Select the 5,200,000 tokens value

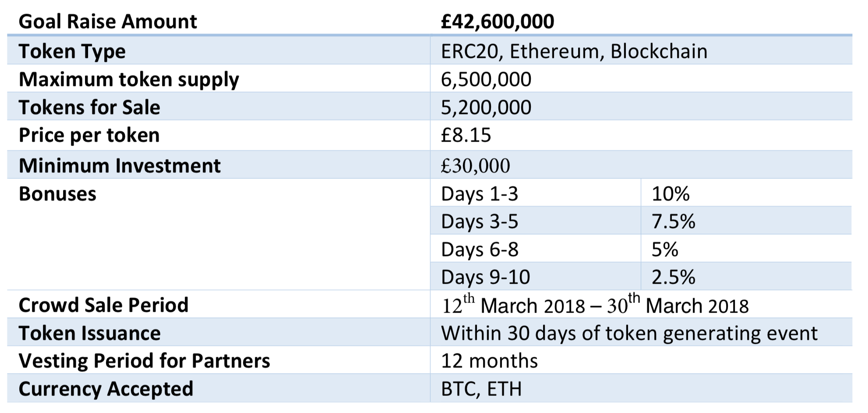[486, 107]
